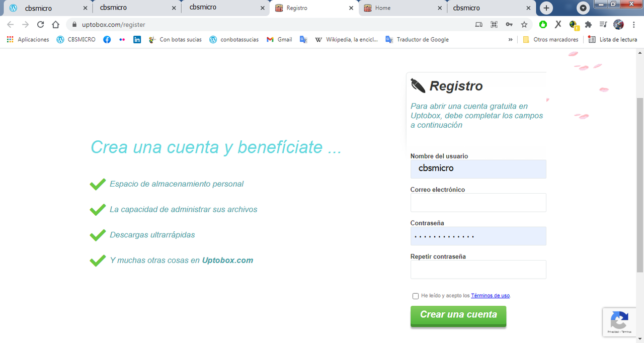Focus the Repetir contraseña field
The width and height of the screenshot is (644, 343).
(478, 269)
